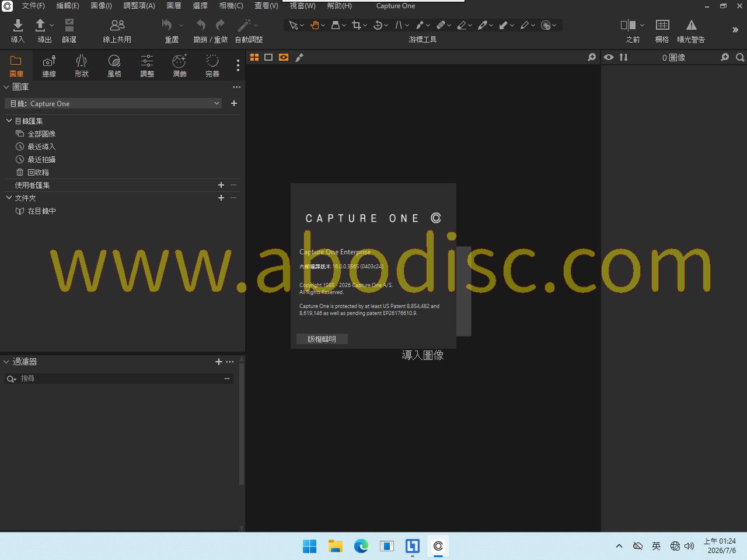Image resolution: width=747 pixels, height=560 pixels.
Task: Open 線上共用 online sharing
Action: tap(117, 25)
